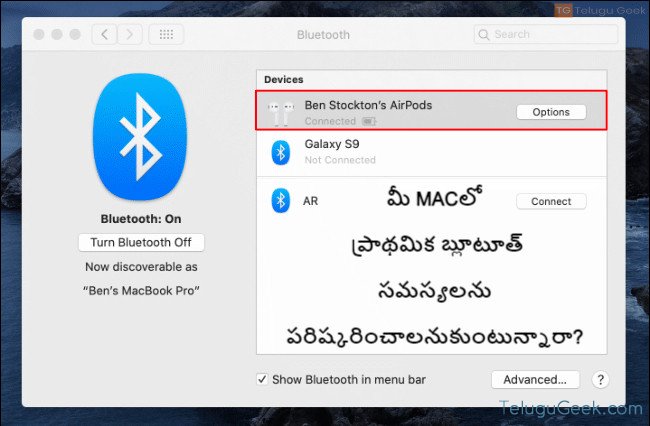The width and height of the screenshot is (650, 426).
Task: Click the AirPods battery level icon
Action: [x=369, y=121]
